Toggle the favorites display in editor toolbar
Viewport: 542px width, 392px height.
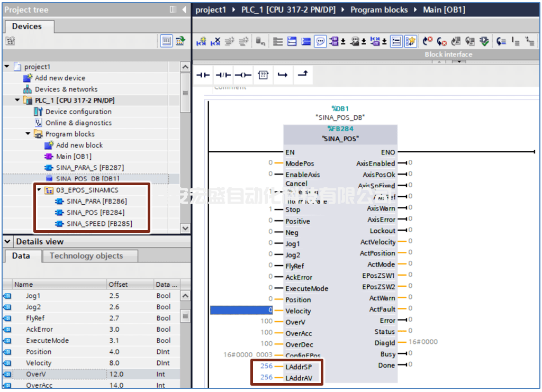coord(411,42)
